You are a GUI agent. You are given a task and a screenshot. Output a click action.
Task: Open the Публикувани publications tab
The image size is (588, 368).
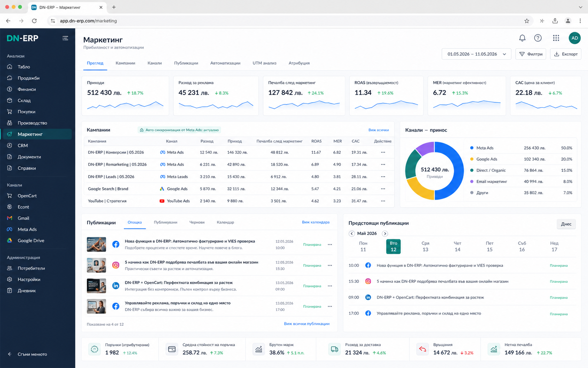coord(165,222)
